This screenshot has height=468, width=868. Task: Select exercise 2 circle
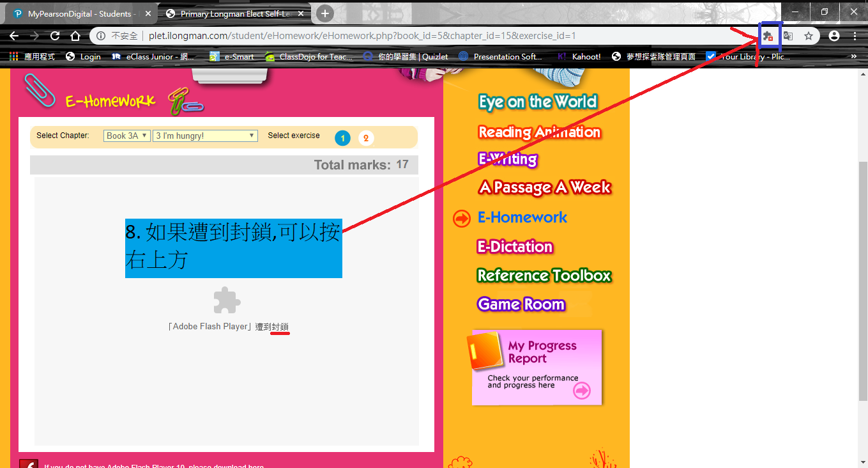pyautogui.click(x=366, y=138)
